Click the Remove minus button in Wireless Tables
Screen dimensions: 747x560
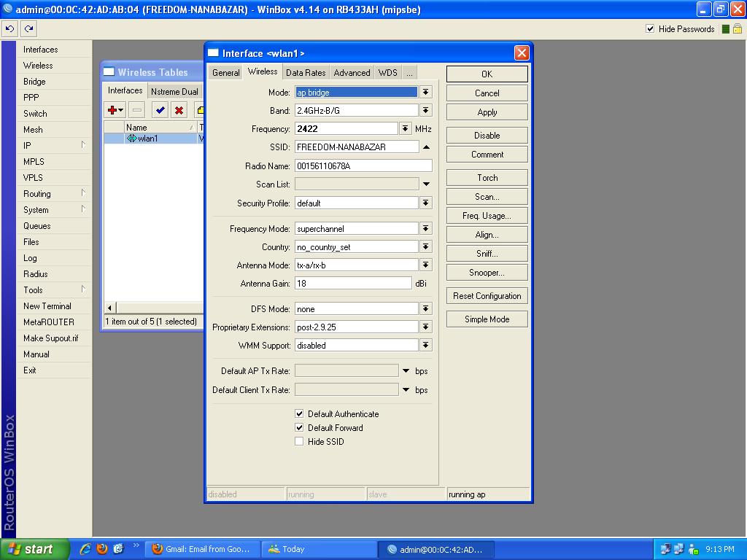coord(136,110)
